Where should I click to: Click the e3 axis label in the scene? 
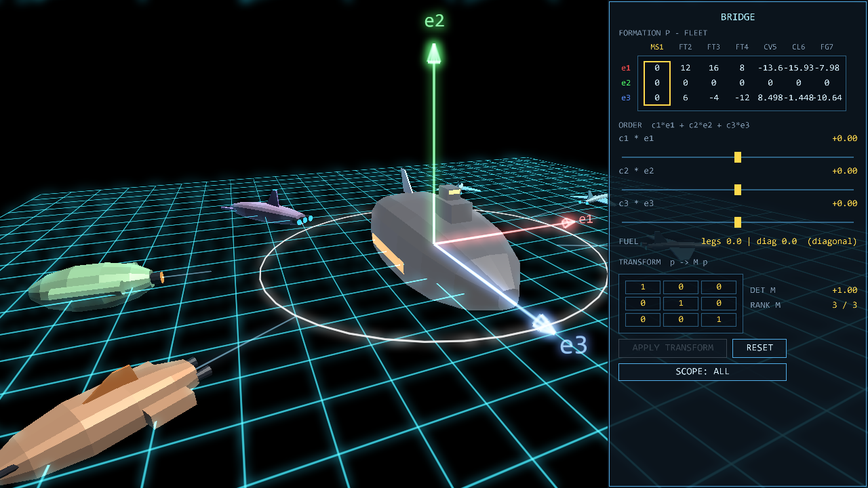pos(573,346)
